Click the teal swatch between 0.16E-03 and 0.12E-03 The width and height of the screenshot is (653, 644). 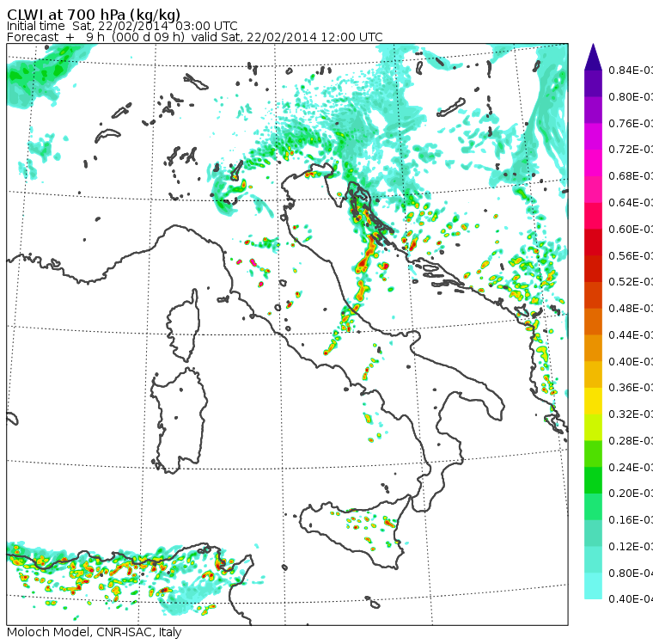click(x=594, y=533)
